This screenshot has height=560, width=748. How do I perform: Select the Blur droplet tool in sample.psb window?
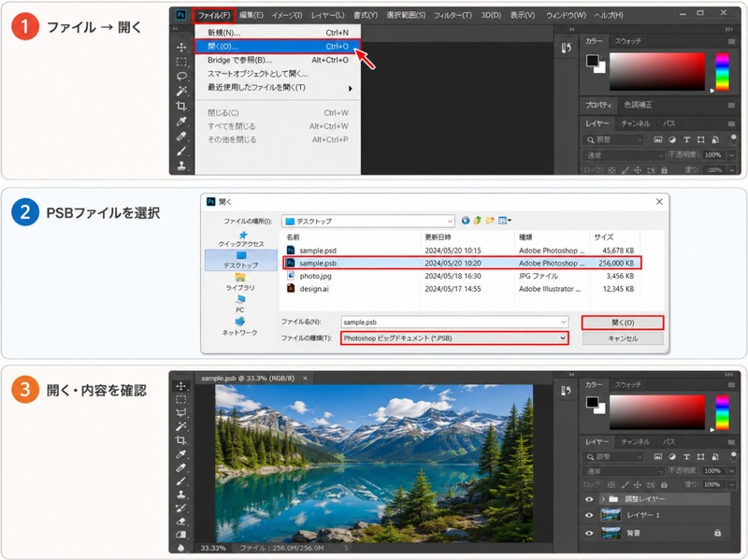(x=180, y=548)
